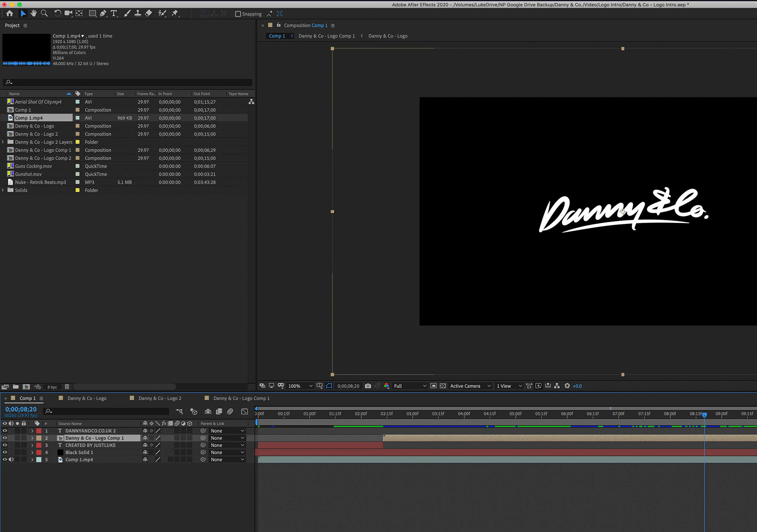Select the Clone Stamp tool
Image resolution: width=757 pixels, height=532 pixels.
point(138,13)
